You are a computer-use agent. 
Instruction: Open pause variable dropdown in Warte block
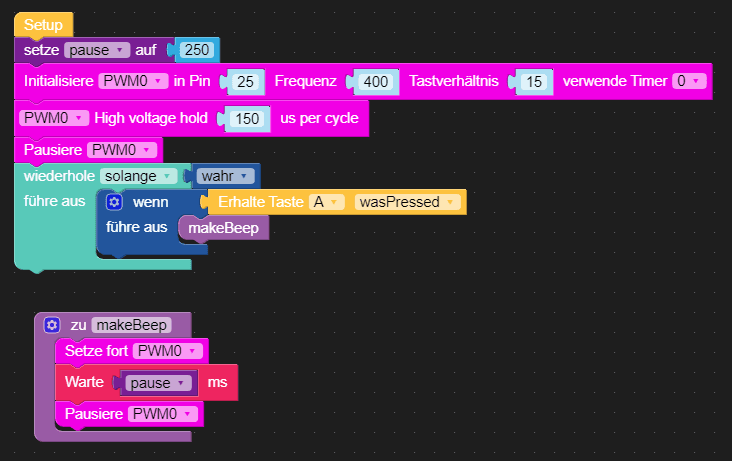pyautogui.click(x=159, y=383)
